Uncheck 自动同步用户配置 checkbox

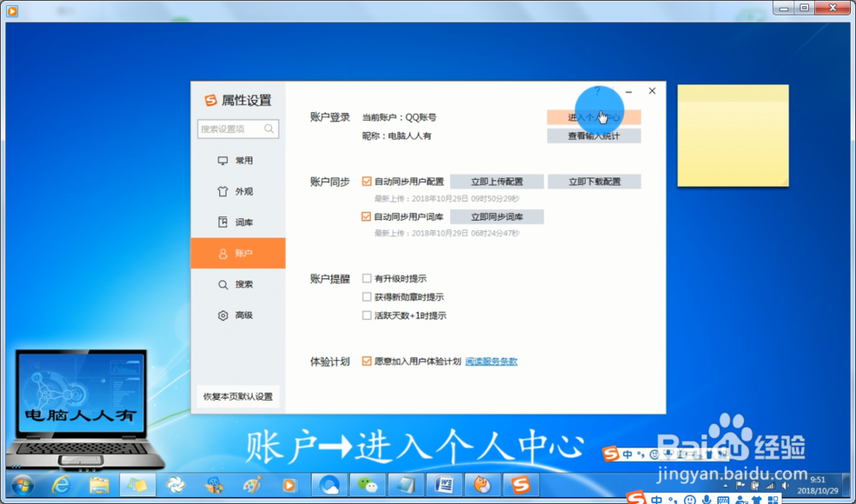pos(367,181)
